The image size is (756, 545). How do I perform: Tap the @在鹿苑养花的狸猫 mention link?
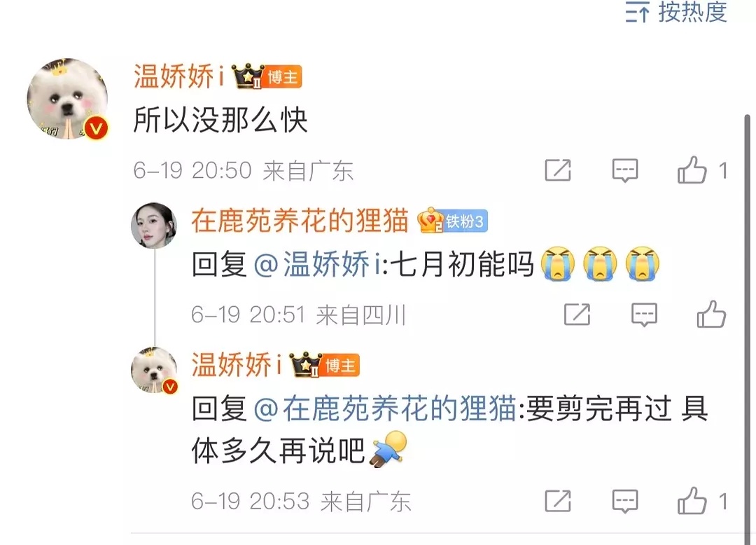(x=385, y=408)
